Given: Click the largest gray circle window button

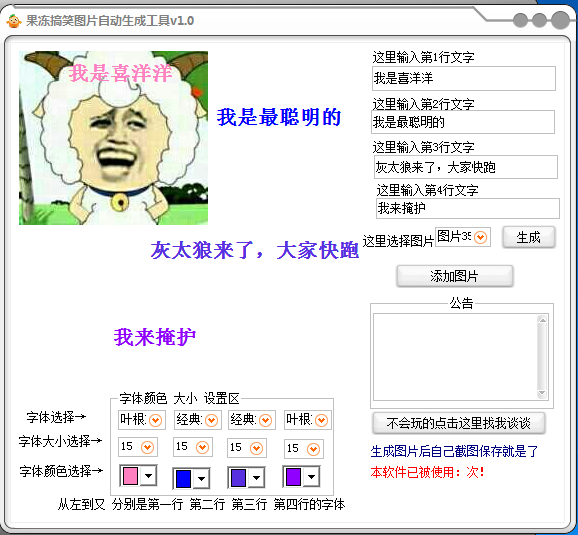Looking at the screenshot, I should pos(561,20).
